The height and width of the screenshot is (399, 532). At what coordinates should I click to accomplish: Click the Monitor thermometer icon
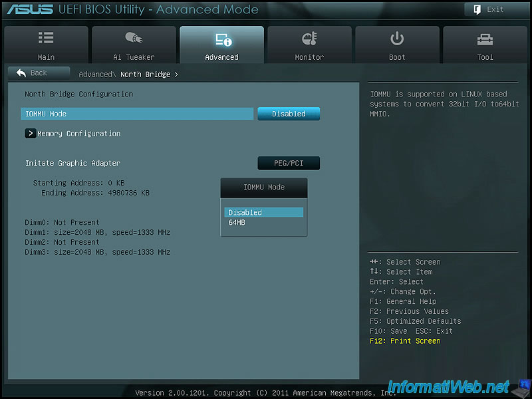tap(309, 39)
